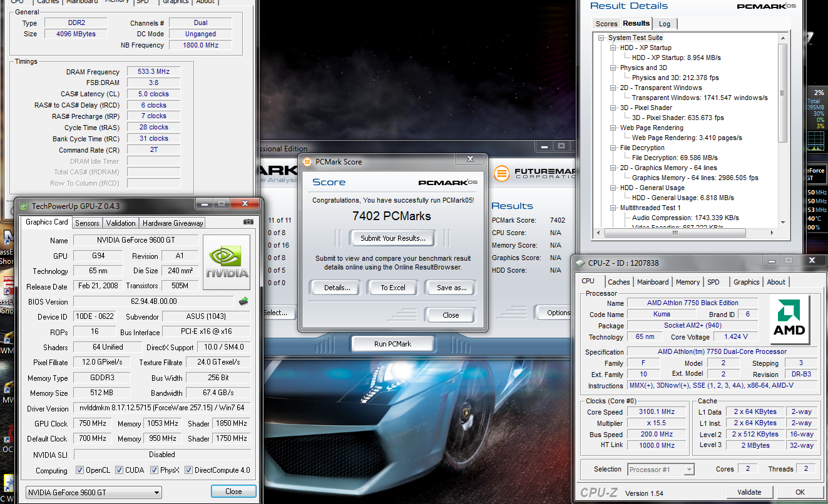Click the GPU-Z screenshot camera icon

point(248,222)
